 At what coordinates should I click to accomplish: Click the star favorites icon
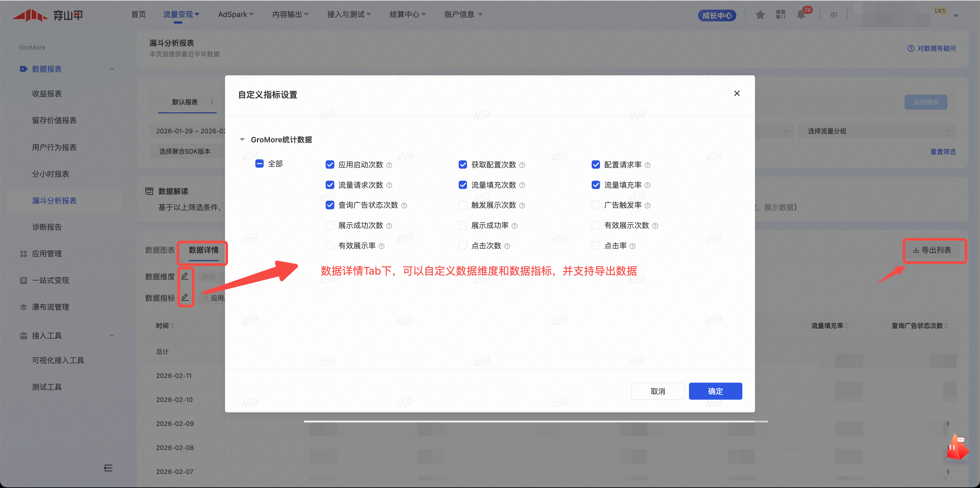click(x=760, y=15)
